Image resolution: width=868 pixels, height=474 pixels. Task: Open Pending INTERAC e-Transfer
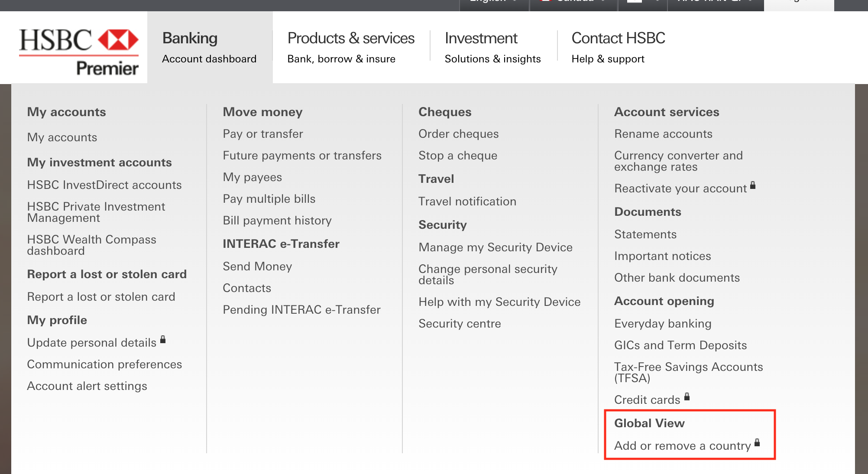[301, 309]
